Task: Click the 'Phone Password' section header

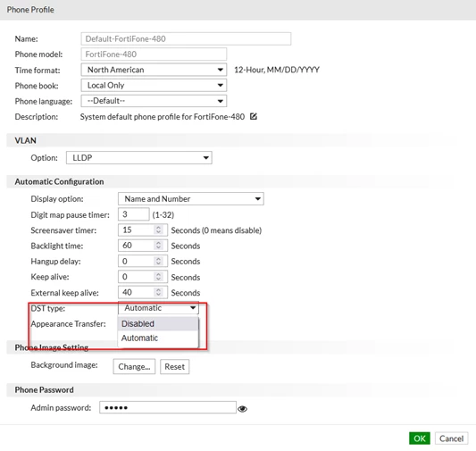Action: click(x=45, y=389)
